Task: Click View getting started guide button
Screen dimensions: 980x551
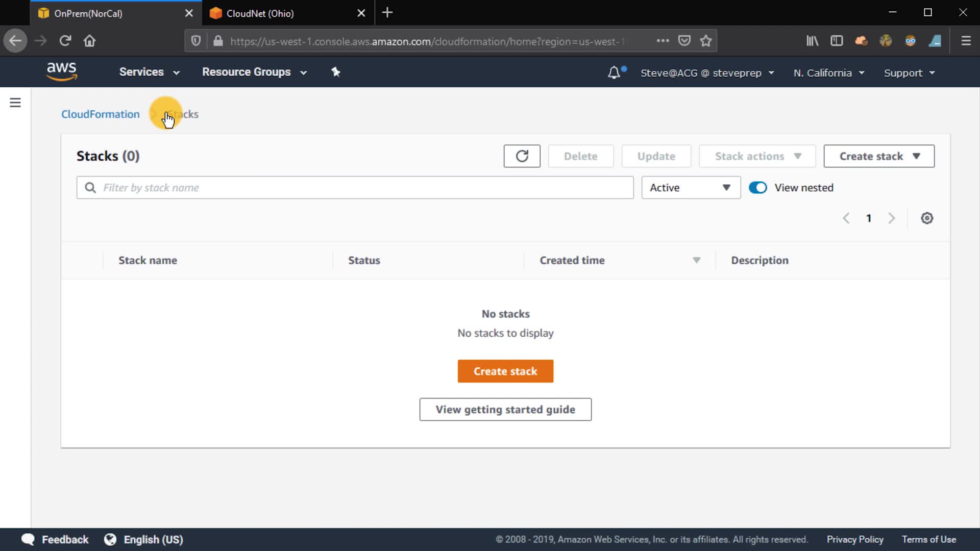Action: pyautogui.click(x=505, y=410)
